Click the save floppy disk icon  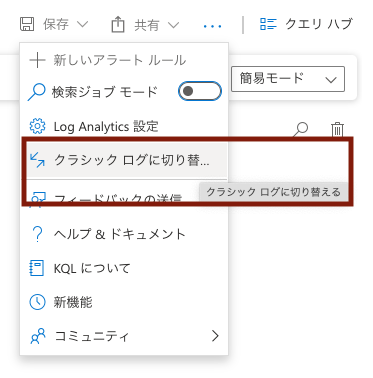(27, 24)
